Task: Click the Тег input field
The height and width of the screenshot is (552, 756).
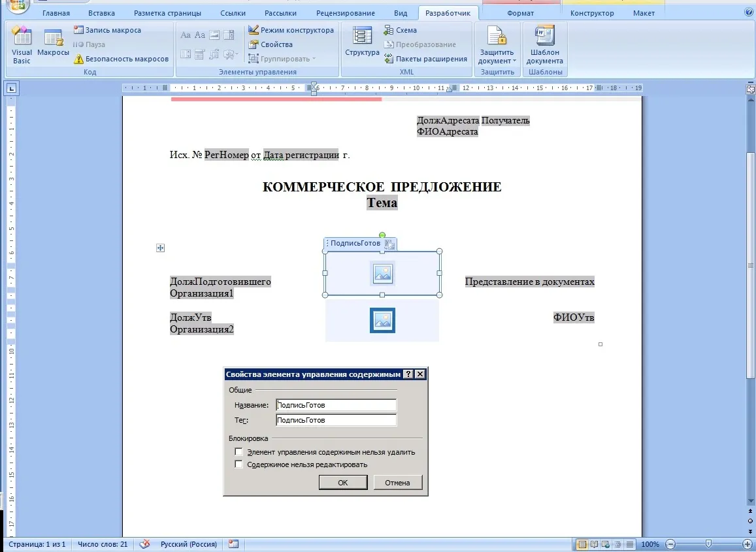Action: (337, 420)
